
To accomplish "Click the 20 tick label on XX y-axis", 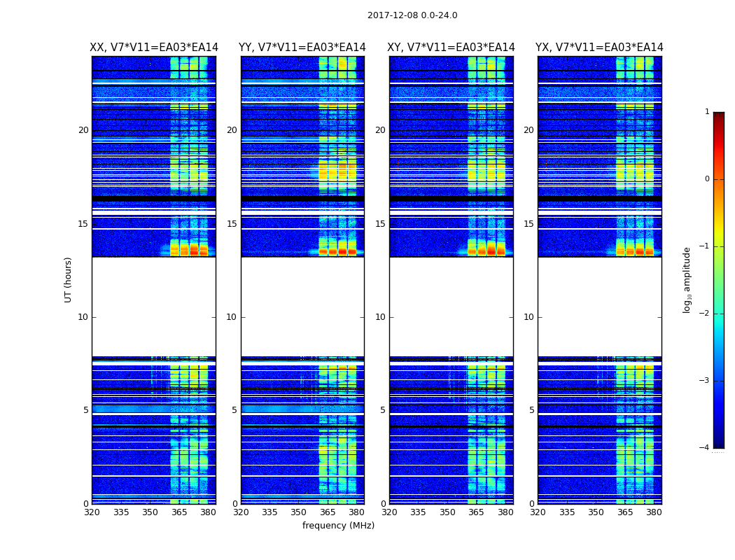I will tap(83, 129).
